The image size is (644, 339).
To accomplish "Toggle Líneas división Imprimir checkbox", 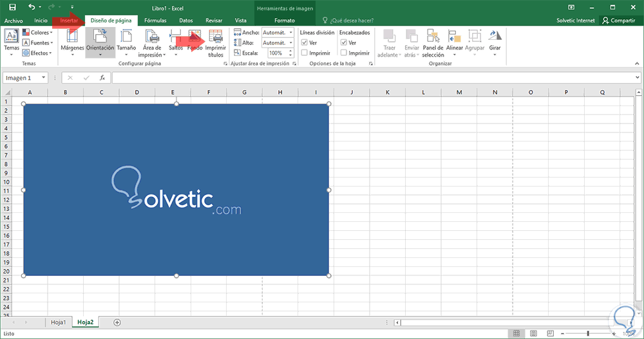I will tap(305, 53).
